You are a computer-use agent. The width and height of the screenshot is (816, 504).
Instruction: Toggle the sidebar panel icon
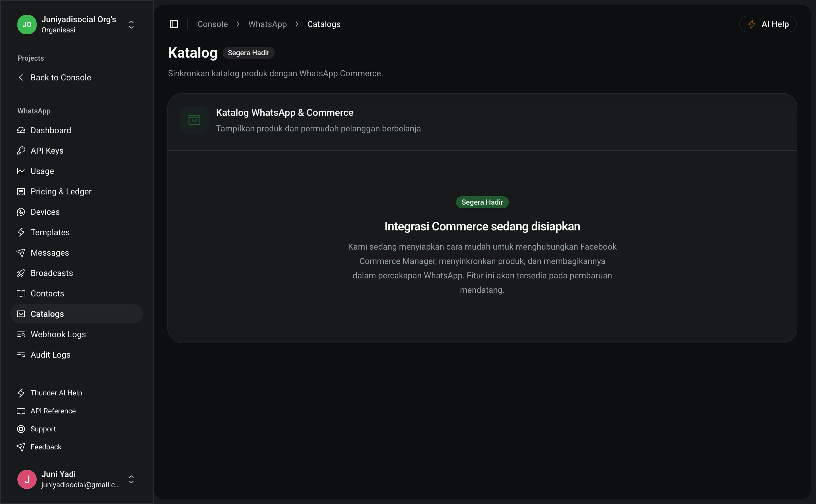pos(174,24)
